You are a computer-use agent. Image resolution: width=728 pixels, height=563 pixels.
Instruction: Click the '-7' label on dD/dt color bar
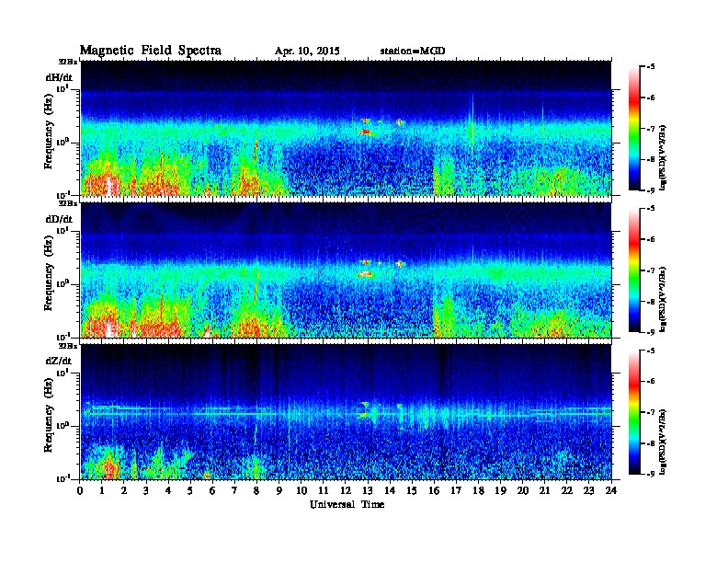[x=651, y=270]
